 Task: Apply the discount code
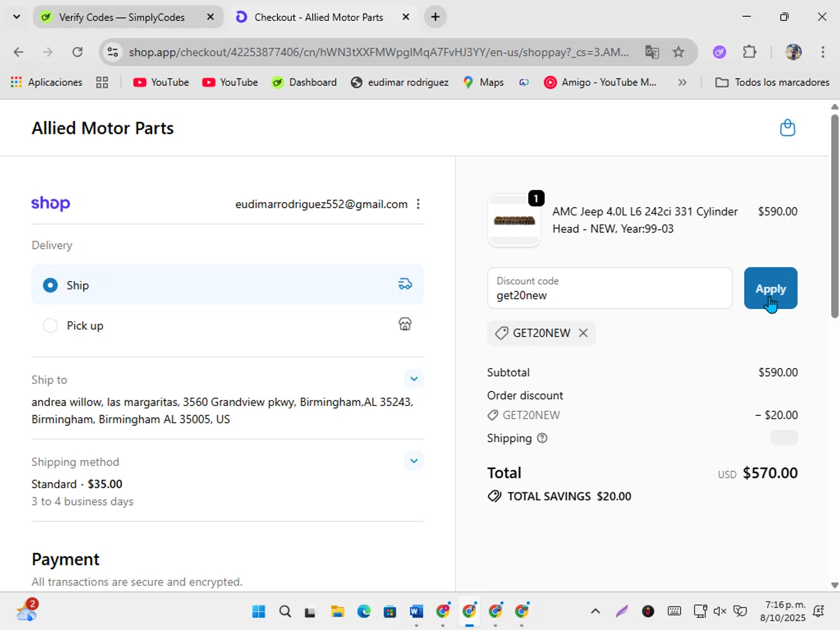tap(771, 288)
